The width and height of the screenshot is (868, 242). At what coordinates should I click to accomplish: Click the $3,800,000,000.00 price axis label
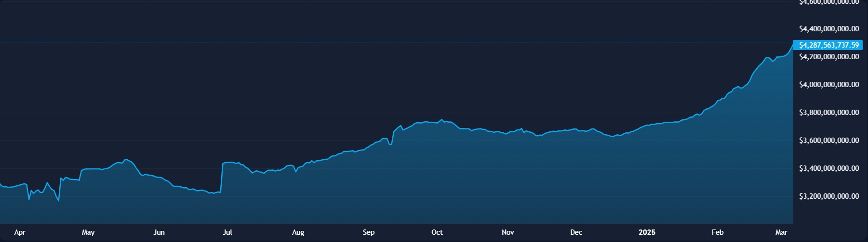[x=828, y=113]
